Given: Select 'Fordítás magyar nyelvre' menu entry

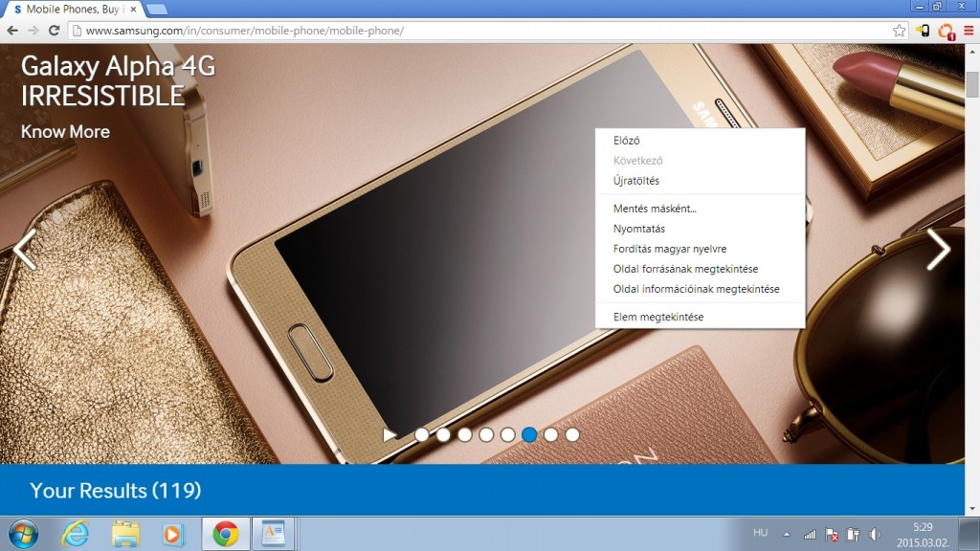Looking at the screenshot, I should (x=670, y=249).
